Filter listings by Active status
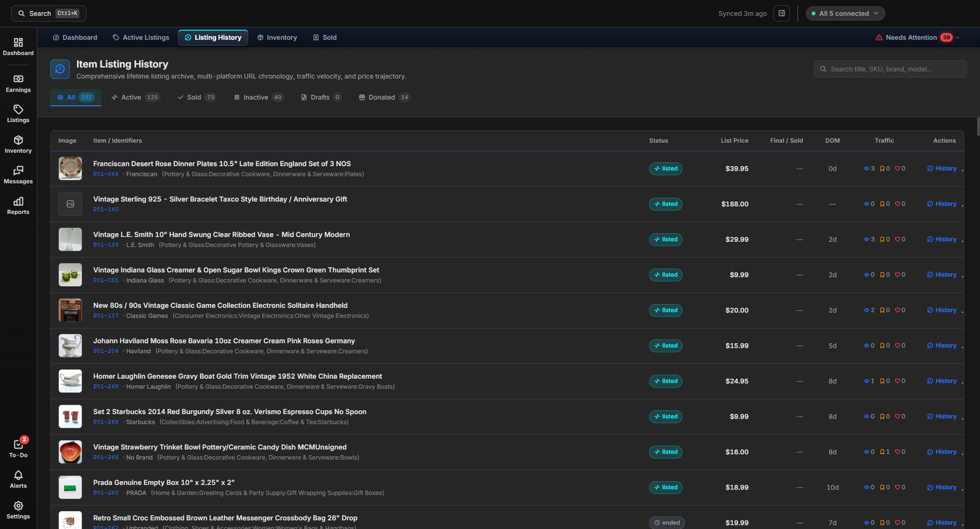The image size is (980, 529). [x=135, y=97]
